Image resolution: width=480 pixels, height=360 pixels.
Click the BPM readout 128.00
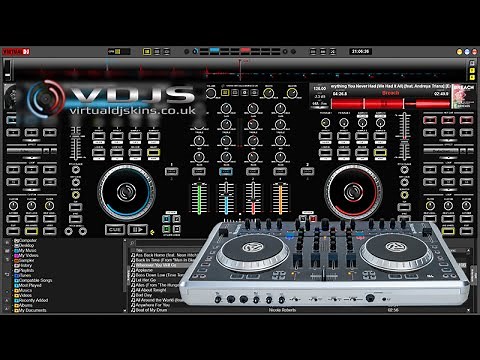(319, 89)
